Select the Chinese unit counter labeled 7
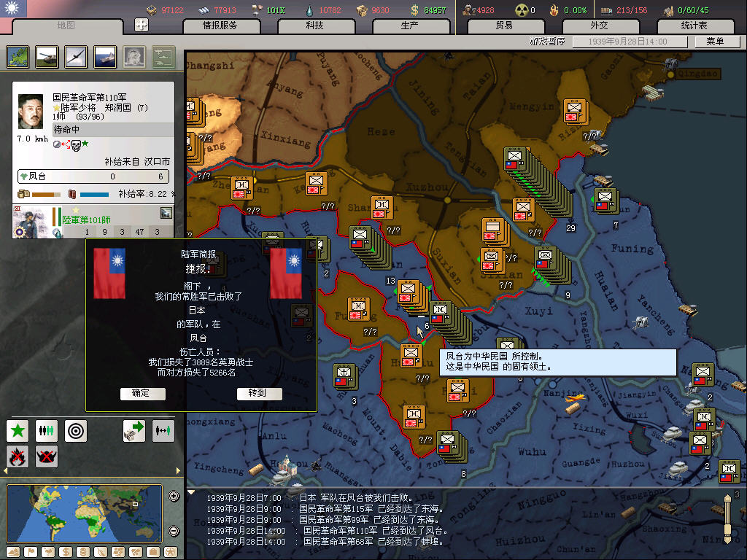747x560 pixels. pos(606,200)
